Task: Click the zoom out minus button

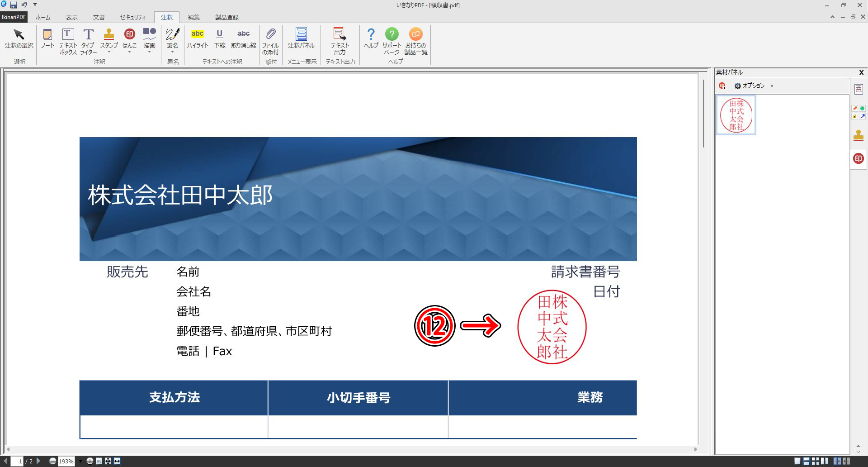Action: click(x=53, y=461)
